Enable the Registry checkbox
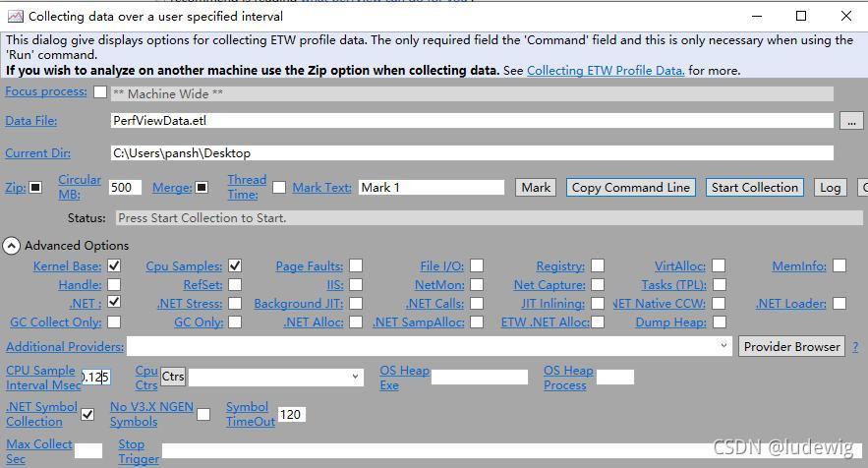This screenshot has height=468, width=868. tap(598, 265)
